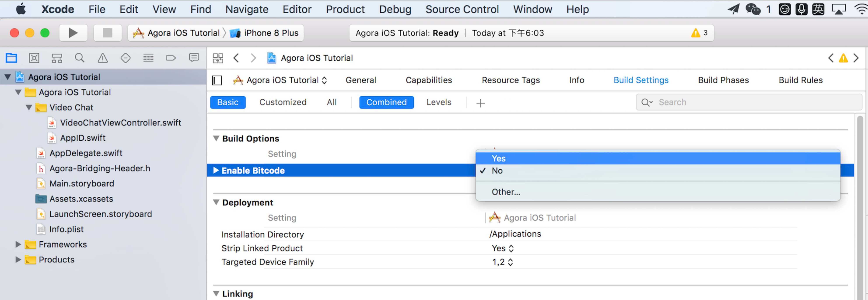Screen dimensions: 868x300
Task: Collapse the Build Options section
Action: click(x=216, y=138)
